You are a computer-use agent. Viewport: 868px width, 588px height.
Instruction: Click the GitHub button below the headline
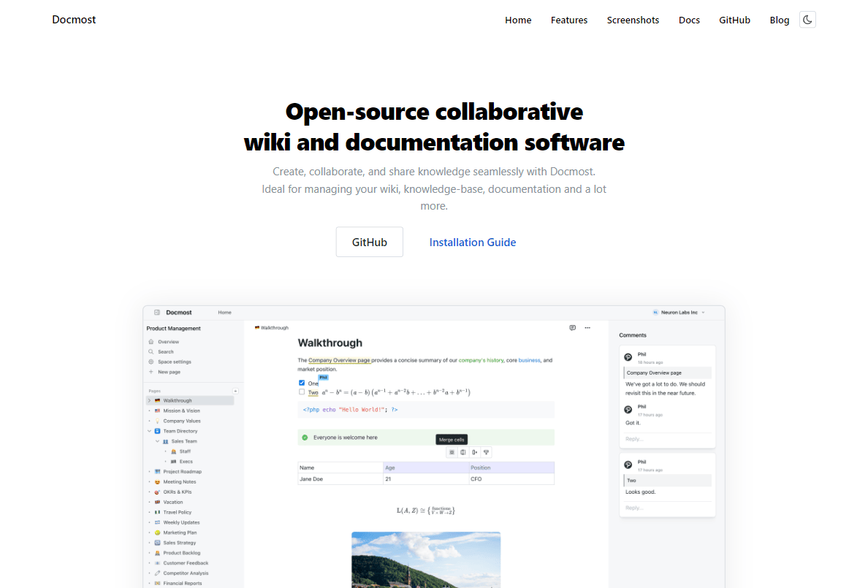coord(369,242)
